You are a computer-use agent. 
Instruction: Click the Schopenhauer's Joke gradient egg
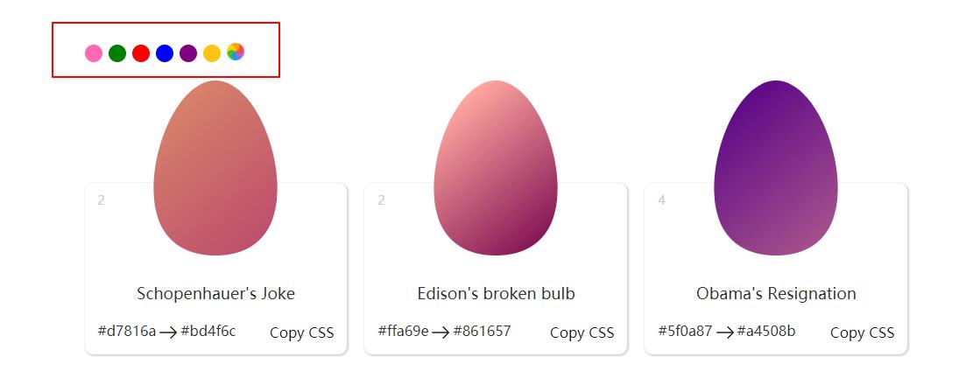coord(215,168)
